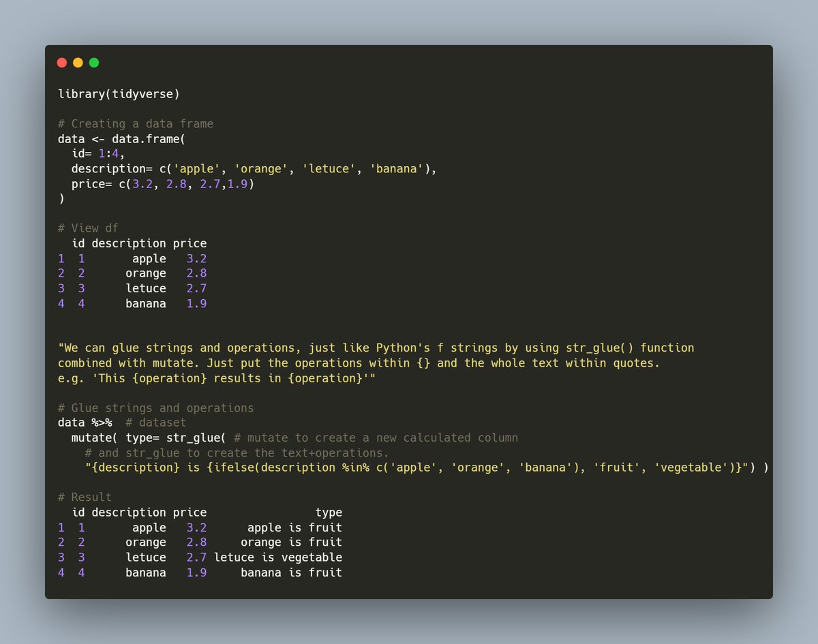Select the 'id= 1:4,' line
Screen dimensions: 818x644
(x=98, y=153)
